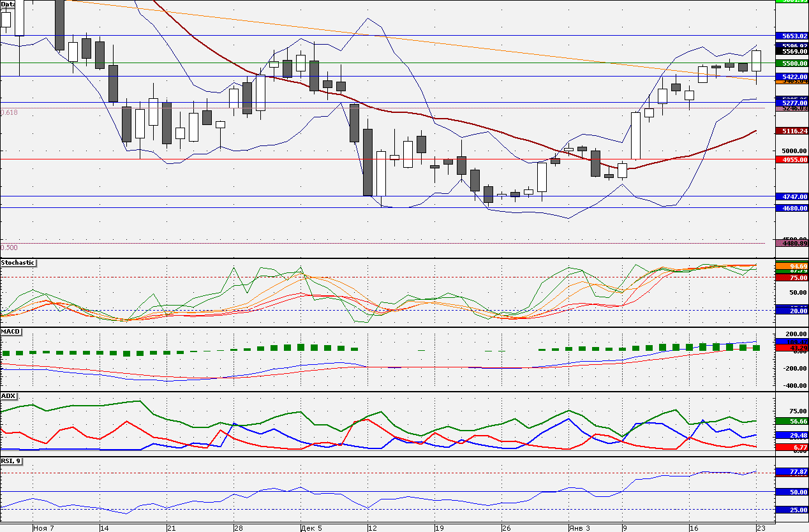This screenshot has width=809, height=532.
Task: Click the 5653.02 price level tag
Action: click(x=791, y=36)
